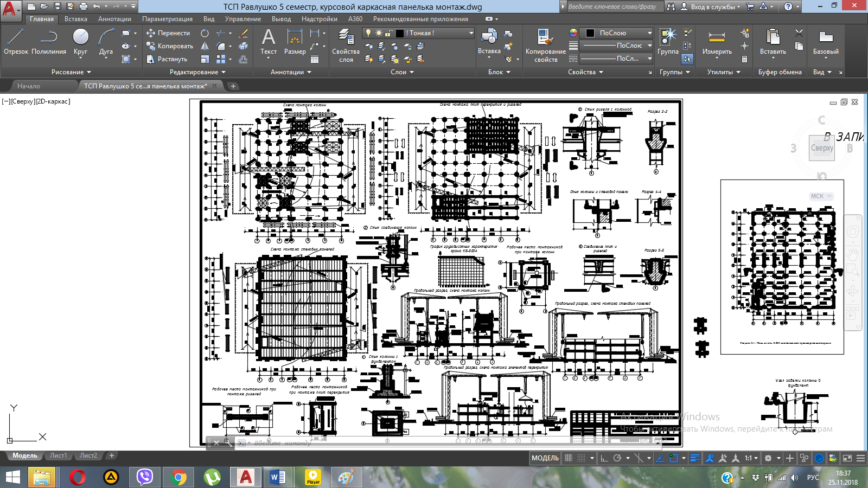Select the Отрезок line tool
Viewport: 868px width, 488px height.
[16, 42]
